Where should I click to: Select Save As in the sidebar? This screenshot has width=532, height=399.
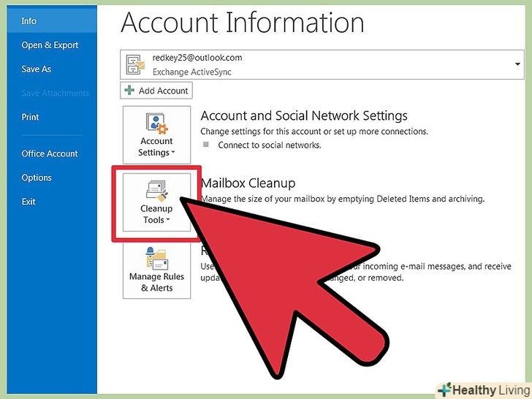tap(36, 69)
